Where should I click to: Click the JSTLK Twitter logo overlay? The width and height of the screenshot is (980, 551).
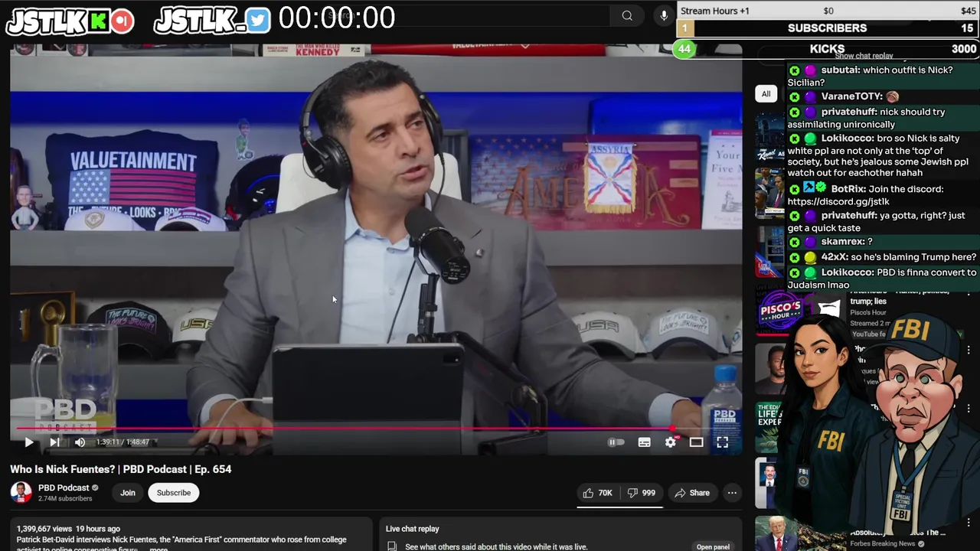tap(212, 21)
